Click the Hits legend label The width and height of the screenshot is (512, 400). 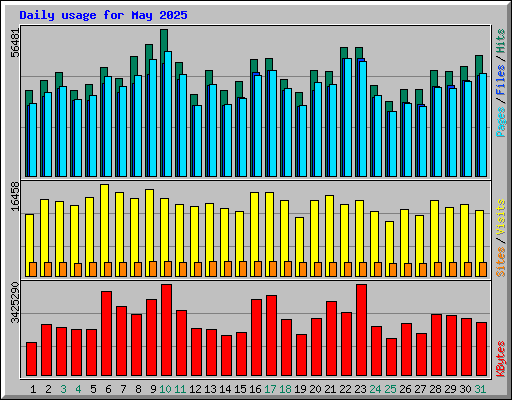tap(501, 41)
